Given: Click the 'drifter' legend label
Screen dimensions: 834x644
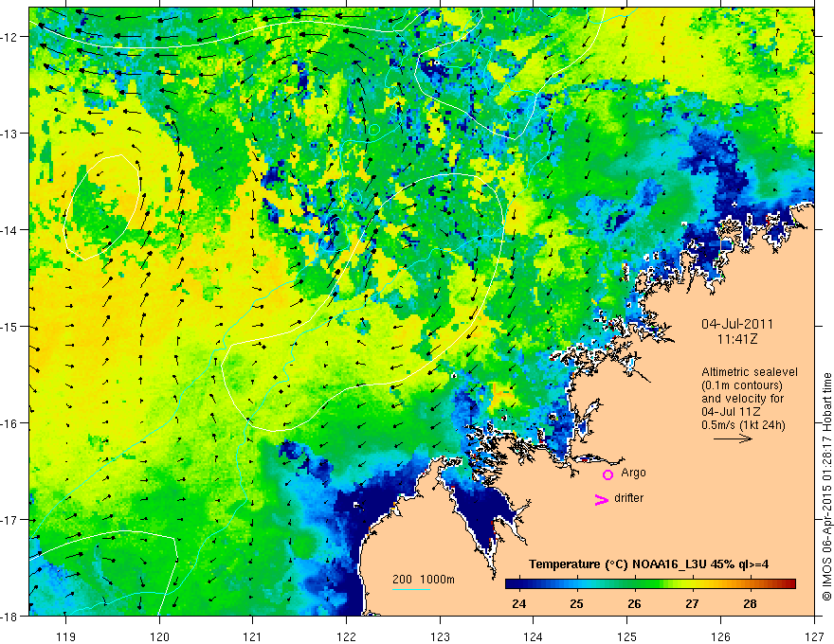Looking at the screenshot, I should 628,498.
